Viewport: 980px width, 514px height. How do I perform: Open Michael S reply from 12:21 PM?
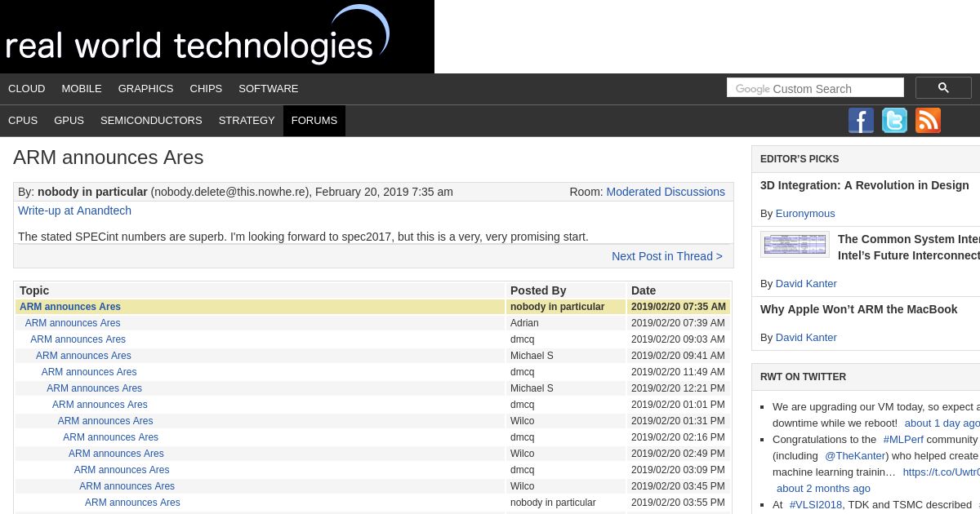click(94, 388)
